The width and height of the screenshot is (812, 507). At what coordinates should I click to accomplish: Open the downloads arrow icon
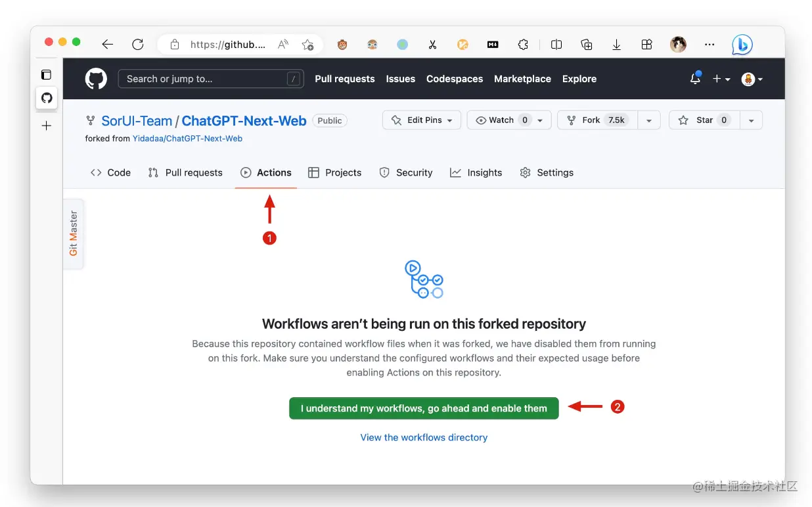click(x=617, y=45)
